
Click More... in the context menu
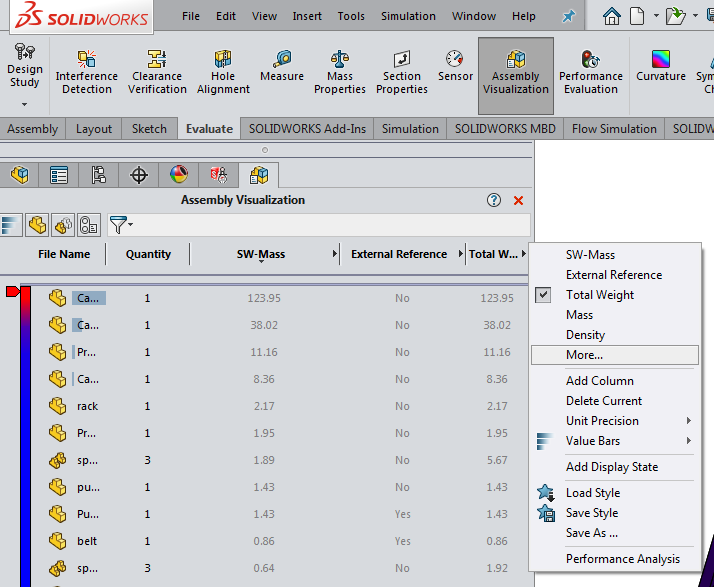pyautogui.click(x=615, y=355)
